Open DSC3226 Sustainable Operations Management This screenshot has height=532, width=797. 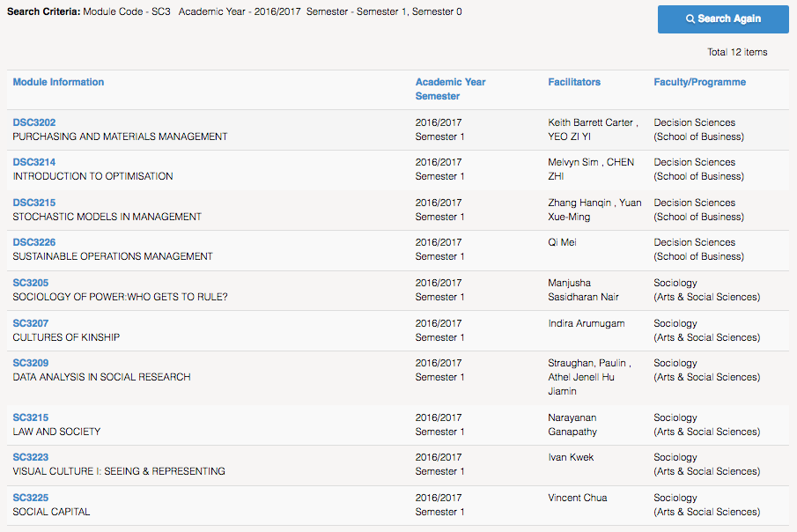coord(34,242)
